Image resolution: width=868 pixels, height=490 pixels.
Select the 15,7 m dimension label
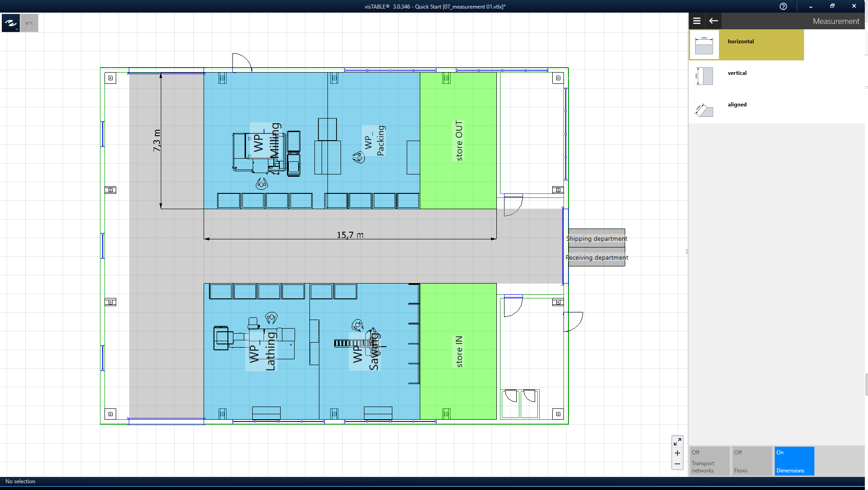[x=350, y=235]
